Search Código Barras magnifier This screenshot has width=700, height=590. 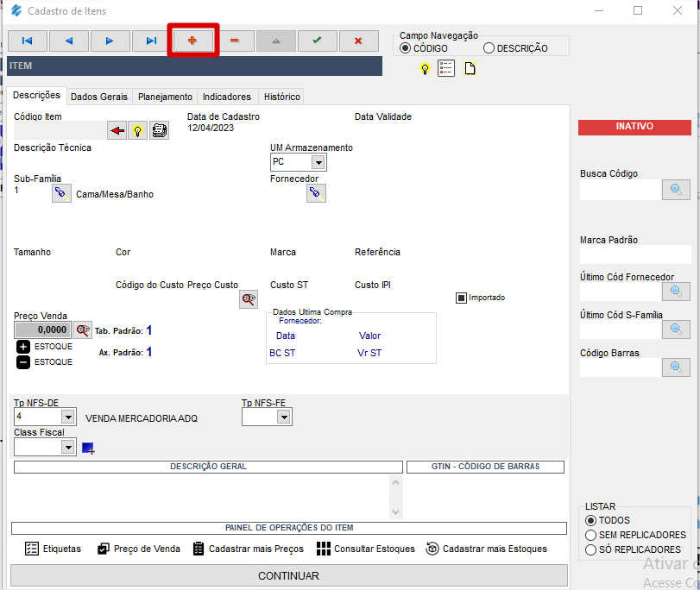[676, 367]
